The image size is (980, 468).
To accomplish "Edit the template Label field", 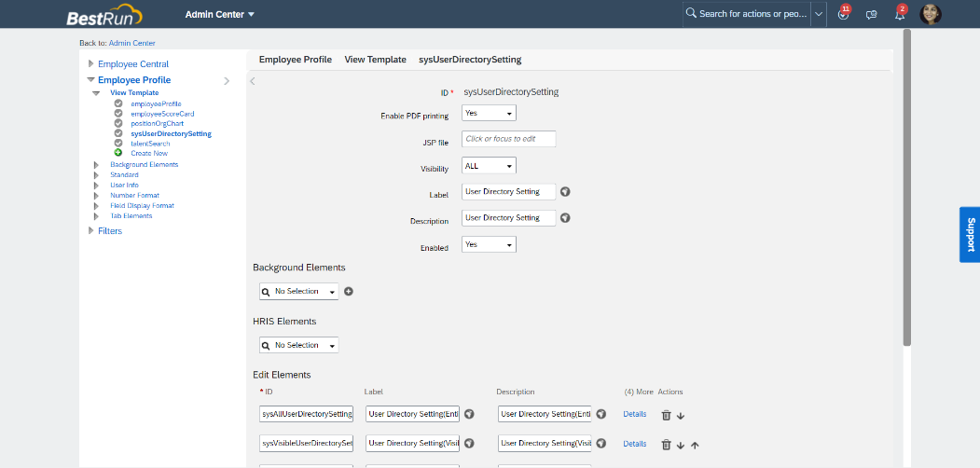I will [509, 192].
